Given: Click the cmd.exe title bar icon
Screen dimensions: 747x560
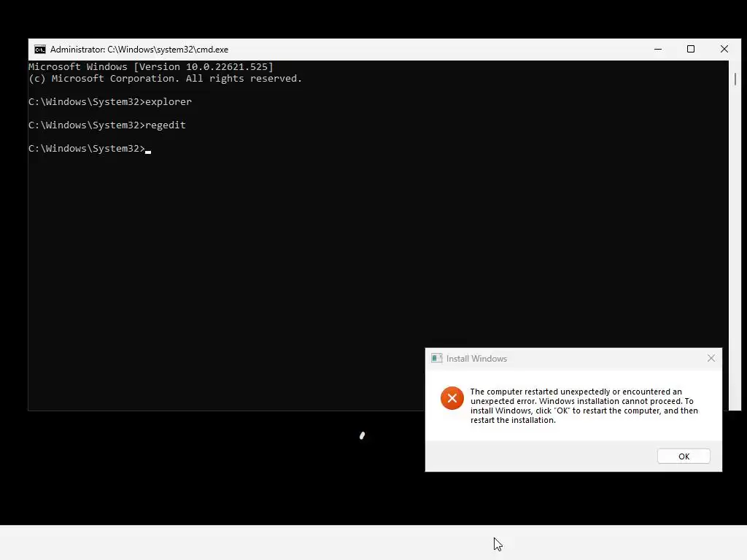Looking at the screenshot, I should [40, 50].
